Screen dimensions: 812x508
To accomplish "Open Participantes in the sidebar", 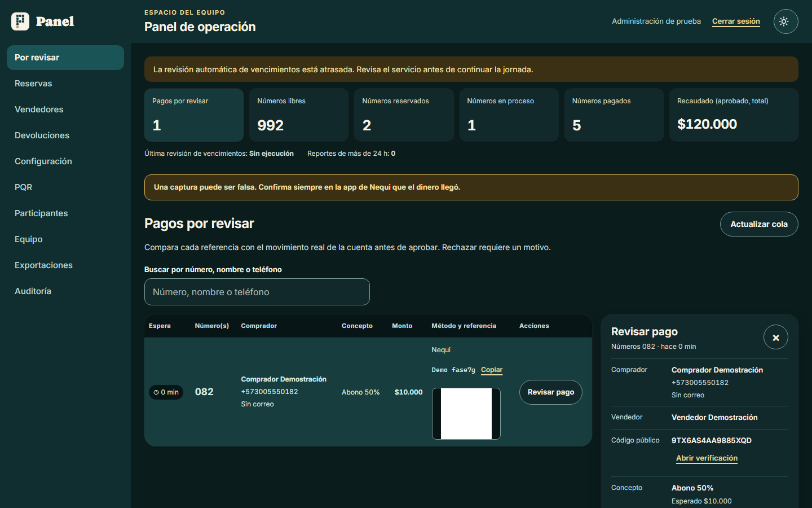I will tap(65, 213).
